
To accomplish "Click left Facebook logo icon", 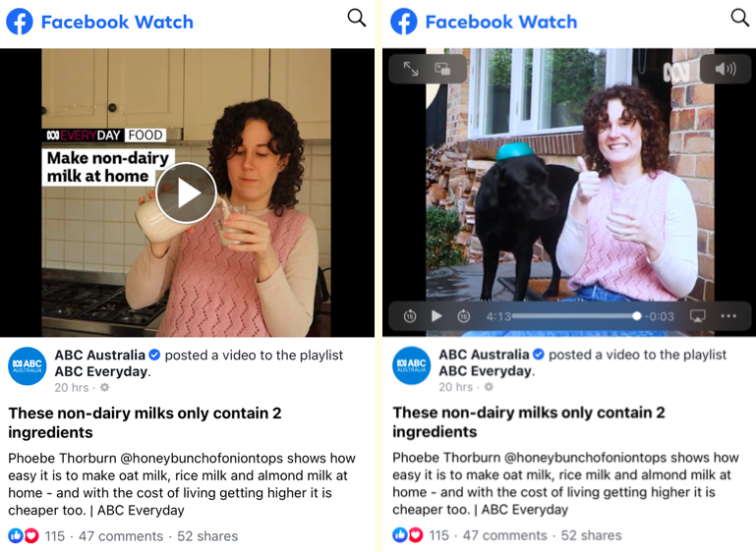I will [20, 22].
